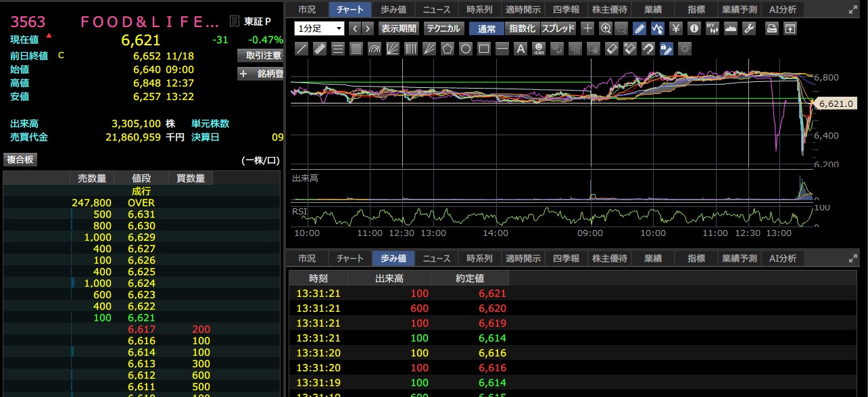The width and height of the screenshot is (868, 397).
Task: Click the テクニカル button
Action: (443, 28)
